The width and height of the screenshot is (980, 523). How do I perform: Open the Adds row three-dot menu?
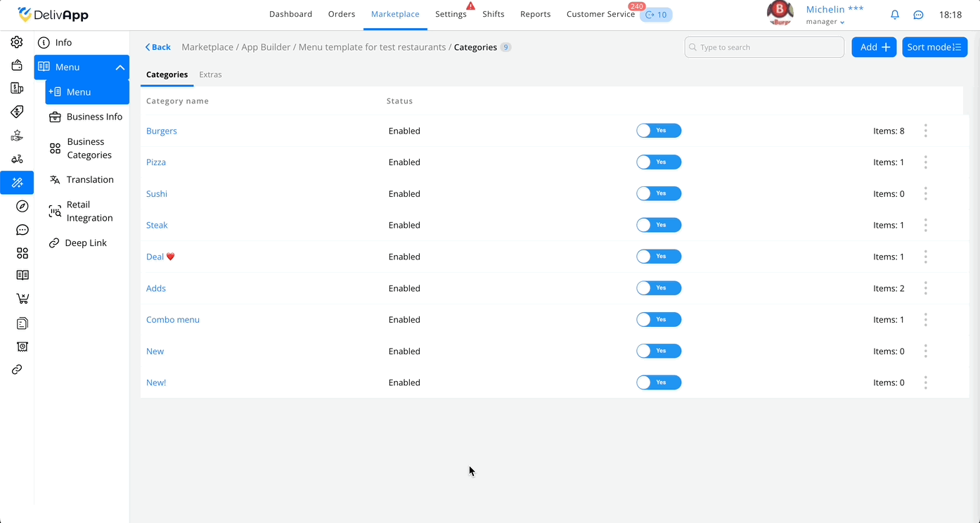(926, 288)
